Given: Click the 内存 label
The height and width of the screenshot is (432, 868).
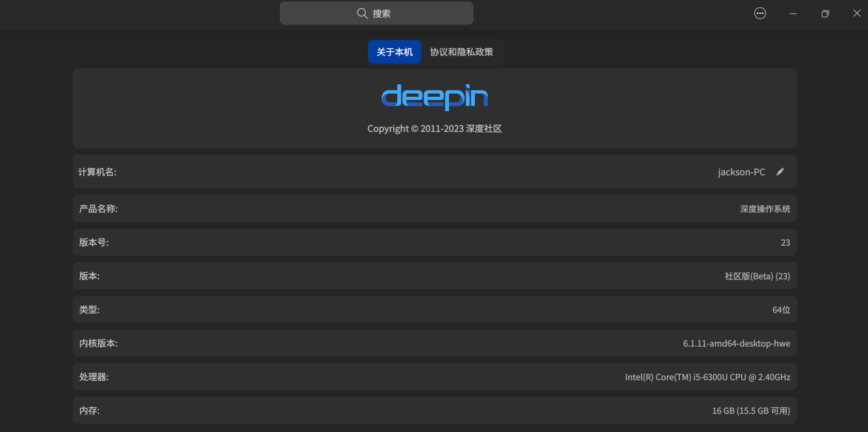Looking at the screenshot, I should pos(89,411).
